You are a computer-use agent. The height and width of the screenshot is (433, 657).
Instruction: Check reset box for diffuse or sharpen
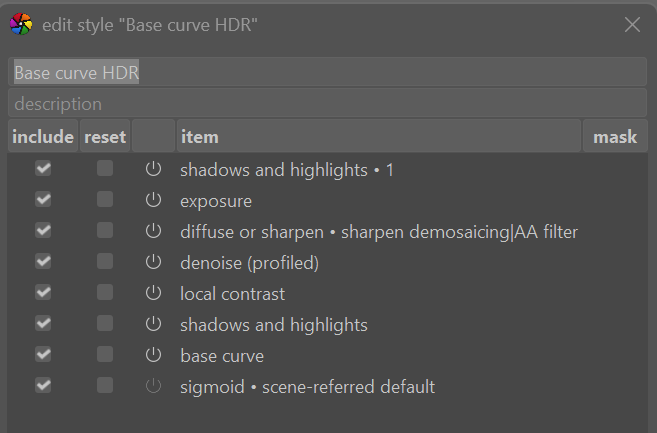(x=105, y=231)
